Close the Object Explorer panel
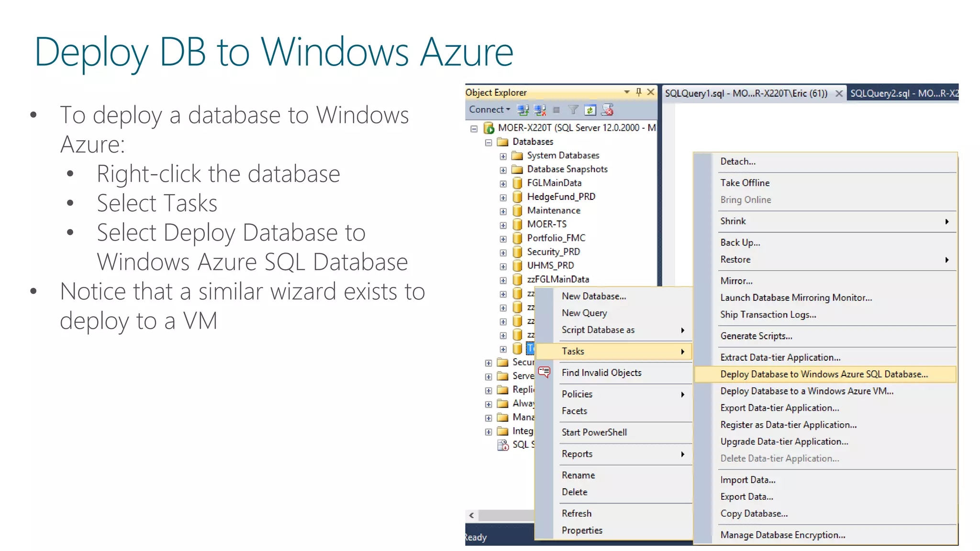Viewport: 980px width, 551px height. [650, 92]
